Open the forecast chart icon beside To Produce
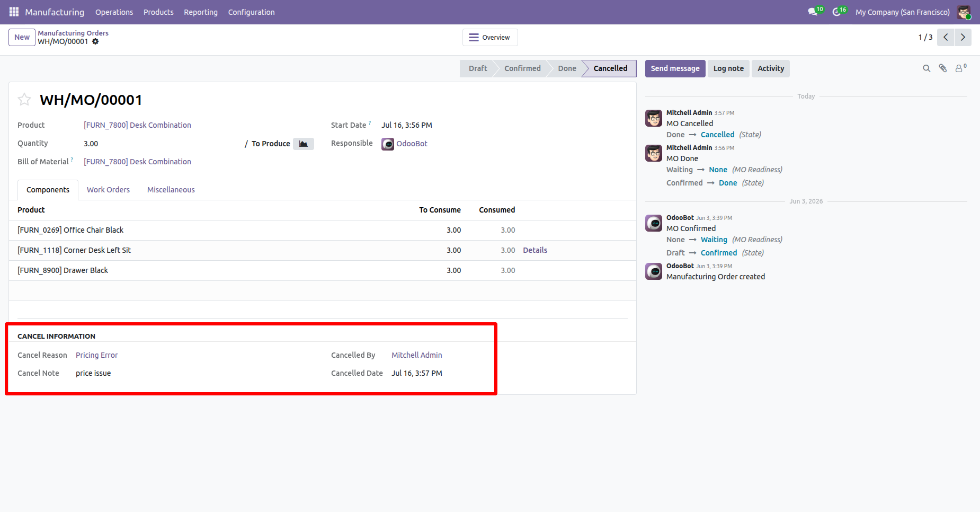 (x=303, y=144)
